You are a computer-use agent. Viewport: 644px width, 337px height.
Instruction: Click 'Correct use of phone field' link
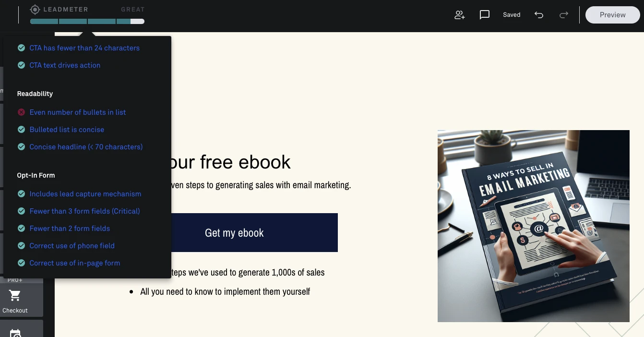72,246
